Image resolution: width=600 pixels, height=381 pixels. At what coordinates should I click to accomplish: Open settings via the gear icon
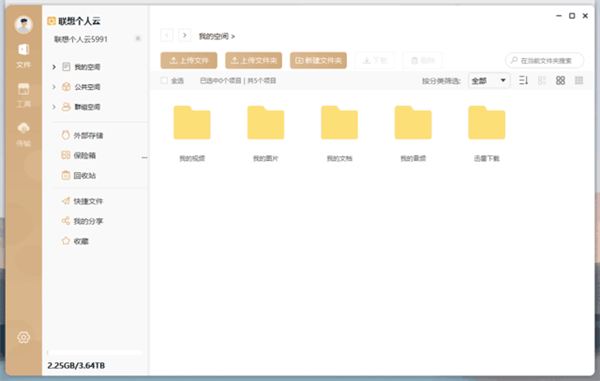23,337
